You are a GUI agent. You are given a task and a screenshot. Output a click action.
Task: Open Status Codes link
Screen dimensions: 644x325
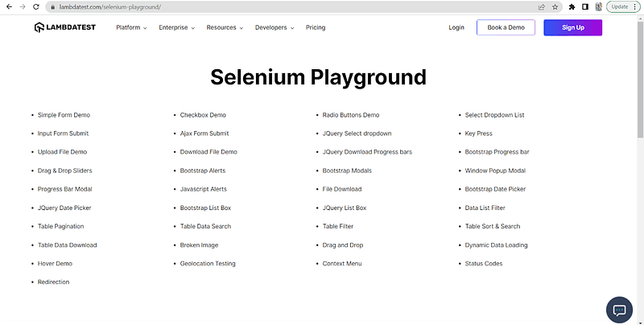(x=484, y=263)
